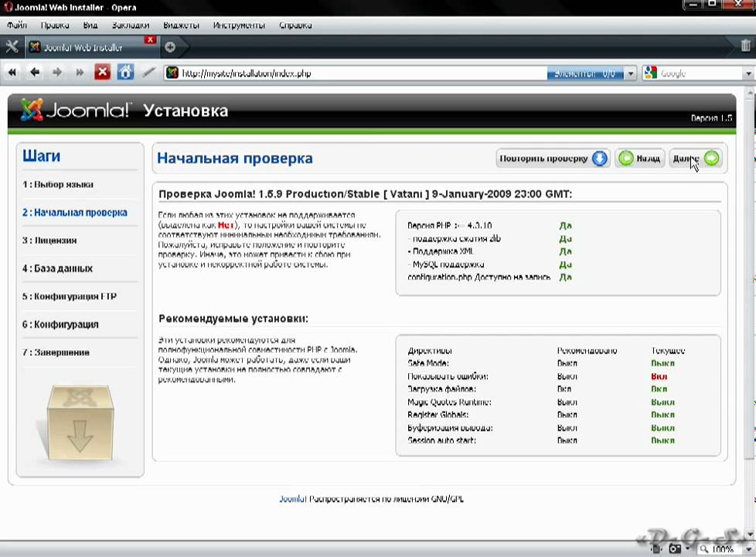Open the Файл menu
Image resolution: width=756 pixels, height=557 pixels.
17,25
